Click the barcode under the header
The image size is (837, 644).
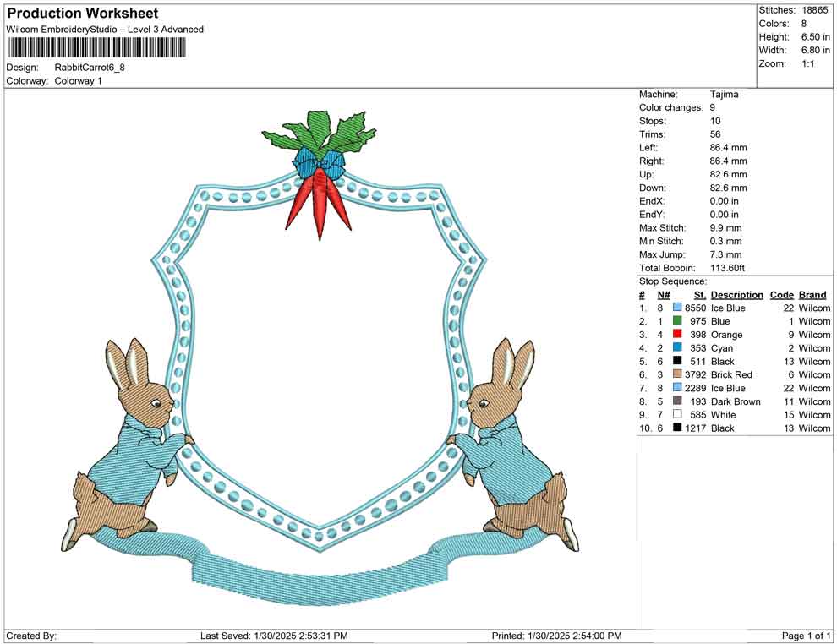pyautogui.click(x=96, y=48)
